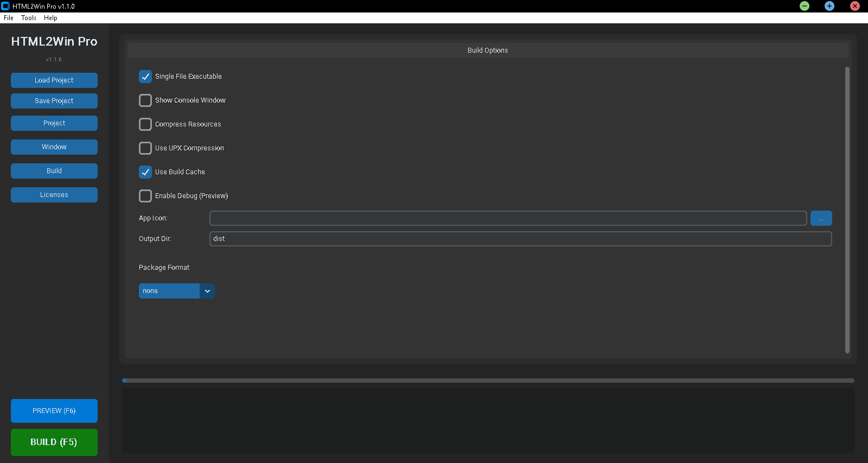Enable Use UPX Compression checkbox

pos(145,148)
